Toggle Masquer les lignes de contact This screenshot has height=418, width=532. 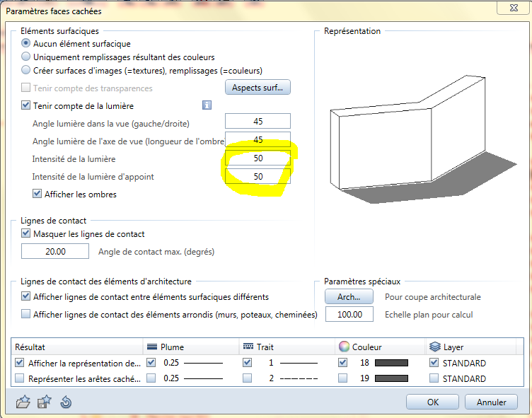(25, 233)
